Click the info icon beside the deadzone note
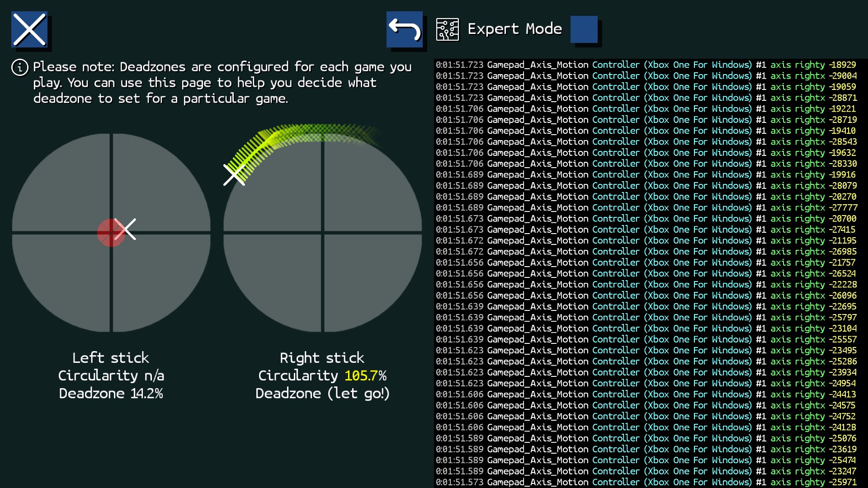868x488 pixels. (20, 68)
